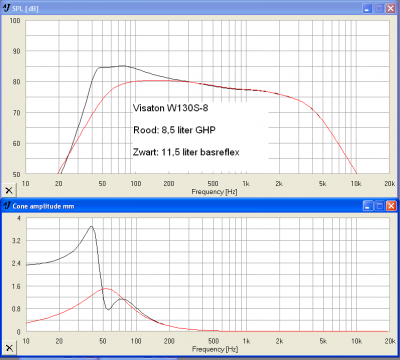Maximize the SPL [dB] window
This screenshot has width=400, height=360.
[x=379, y=8]
